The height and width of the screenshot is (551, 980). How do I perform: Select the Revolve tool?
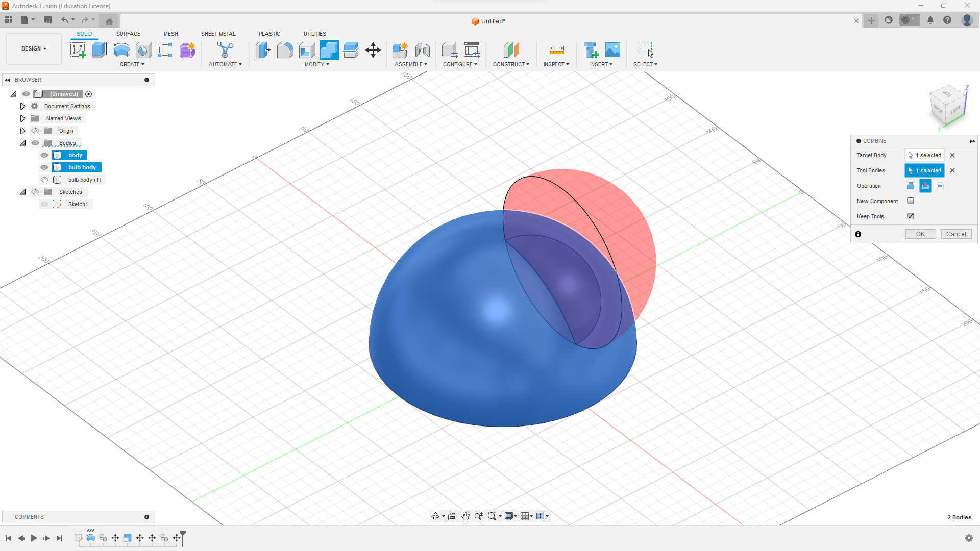121,50
